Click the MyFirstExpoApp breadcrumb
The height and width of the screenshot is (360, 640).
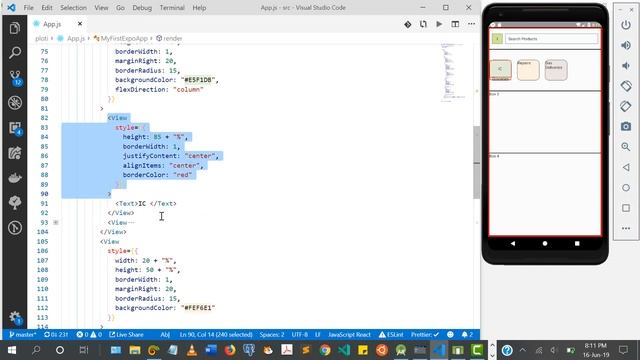(124, 38)
